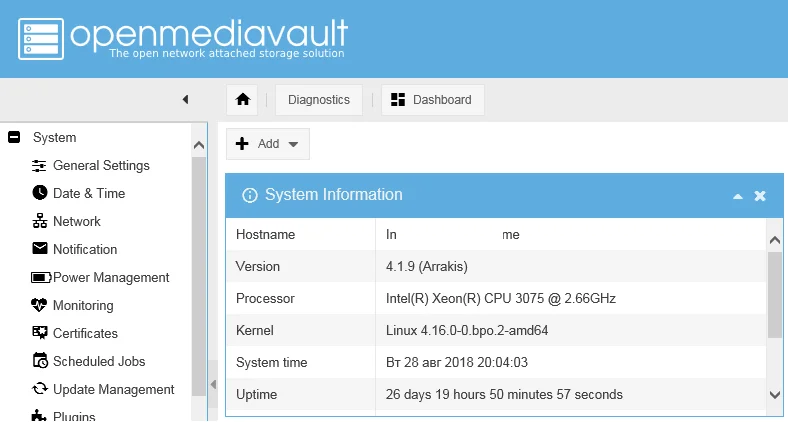The image size is (788, 422).
Task: Open the Plugins page
Action: (74, 416)
